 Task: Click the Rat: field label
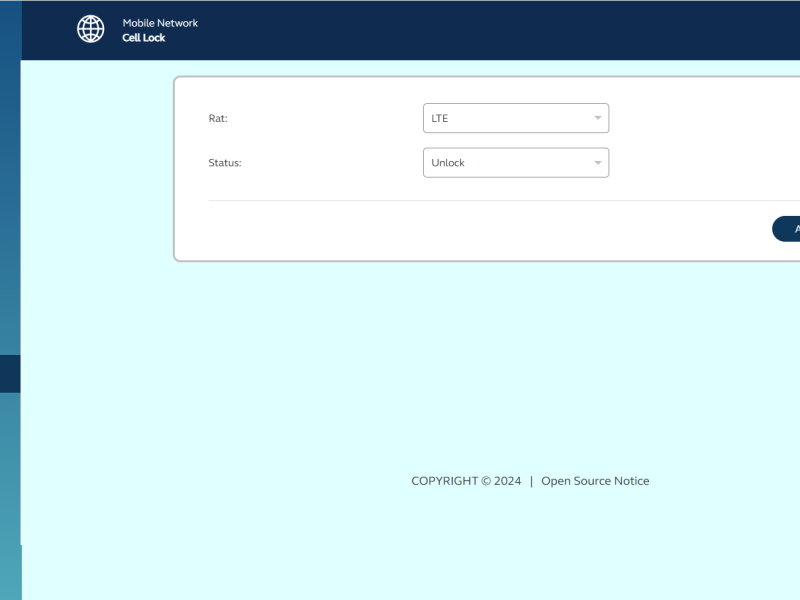(x=218, y=118)
